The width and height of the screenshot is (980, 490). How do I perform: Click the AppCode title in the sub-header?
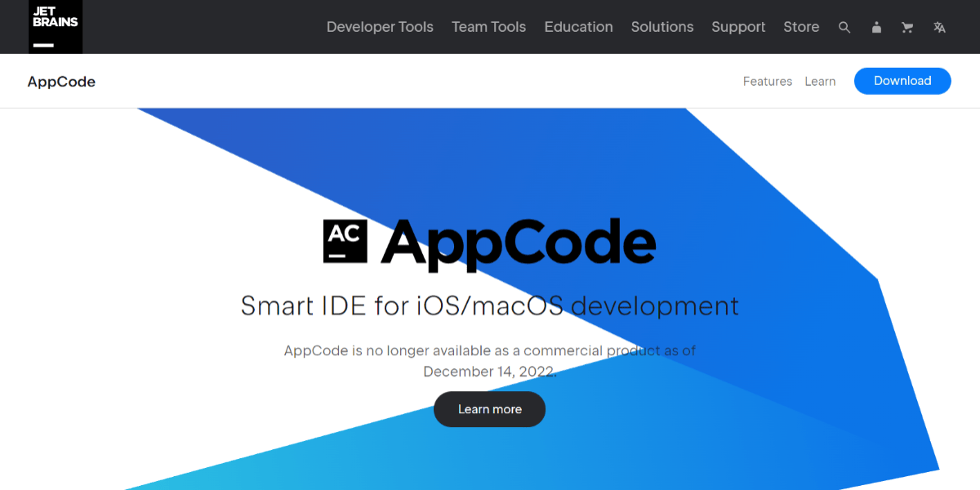(61, 82)
